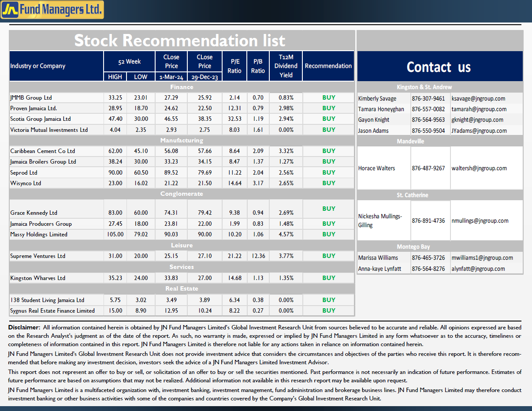Open email nmullings@jngroup.com
Image resolution: width=532 pixels, height=411 pixels.
480,221
